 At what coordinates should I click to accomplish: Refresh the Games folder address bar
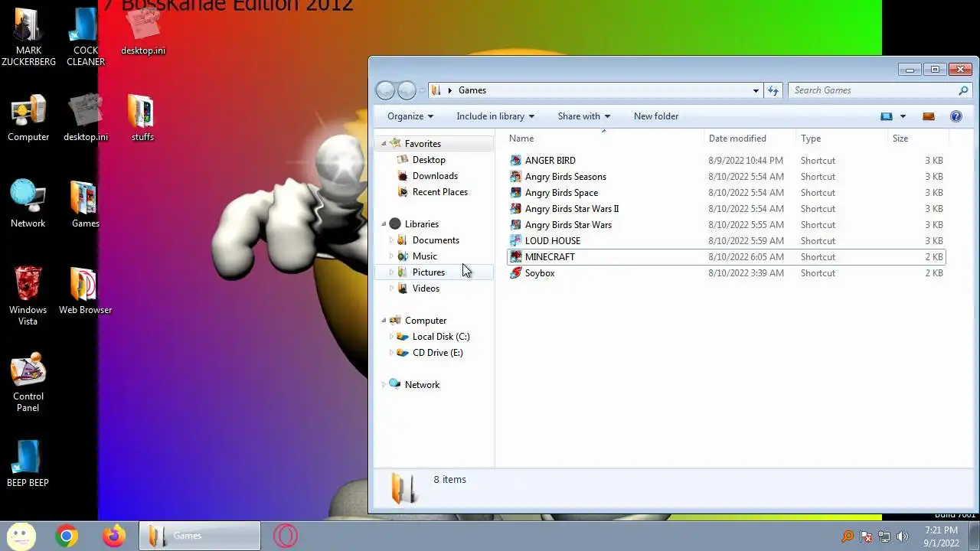click(773, 90)
